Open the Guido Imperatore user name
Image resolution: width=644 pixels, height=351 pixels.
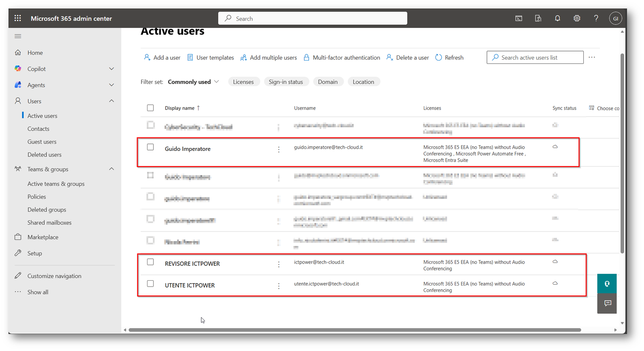click(187, 149)
